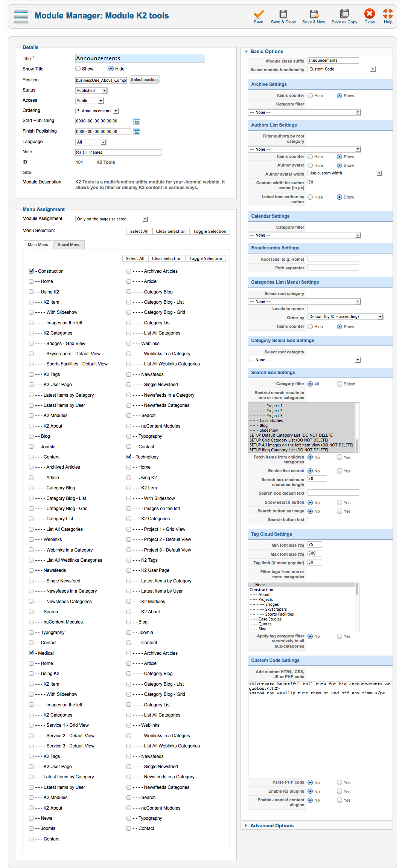Set Enable K2 plugins to Yes
This screenshot has width=405, height=868.
coord(340,792)
